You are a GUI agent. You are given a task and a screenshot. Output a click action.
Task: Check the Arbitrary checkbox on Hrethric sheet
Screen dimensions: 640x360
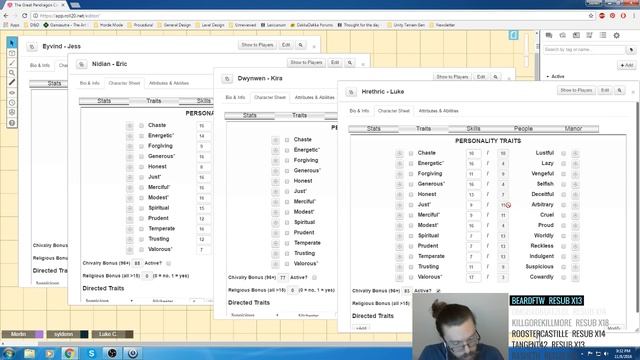tap(564, 205)
